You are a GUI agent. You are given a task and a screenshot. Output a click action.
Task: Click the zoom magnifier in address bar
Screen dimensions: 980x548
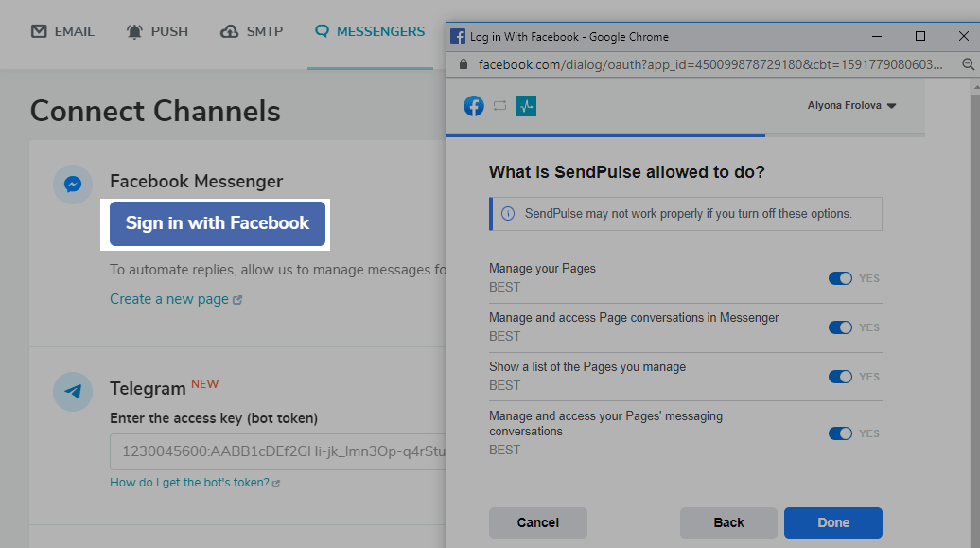pos(968,64)
